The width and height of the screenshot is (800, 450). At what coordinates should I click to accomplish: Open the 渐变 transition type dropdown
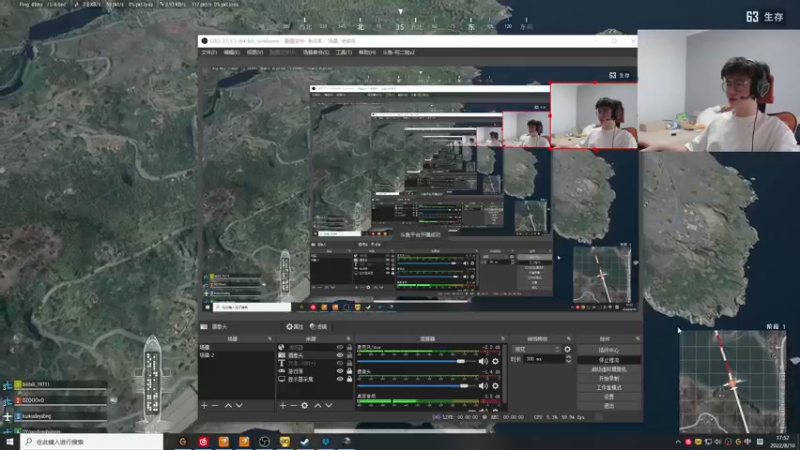click(537, 349)
